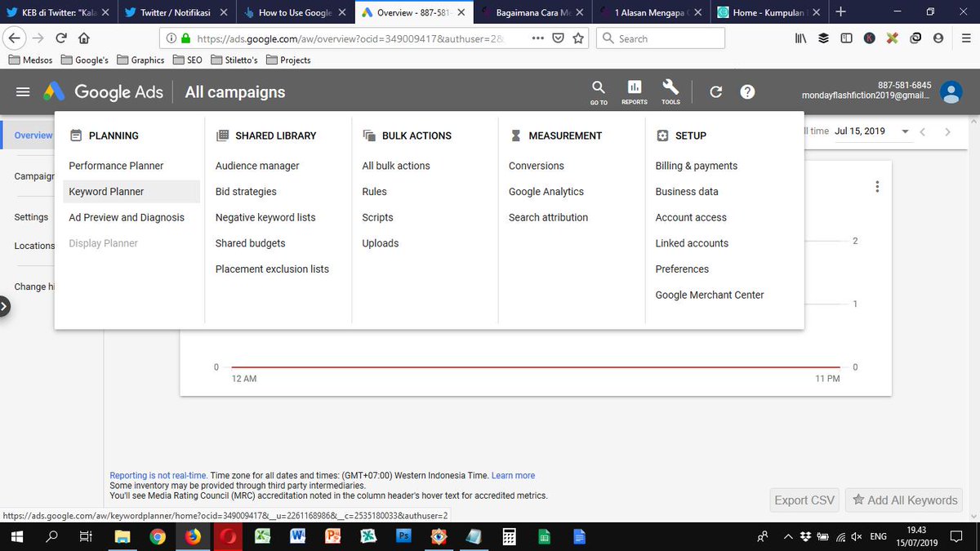Refresh the Google Ads data

(x=716, y=92)
